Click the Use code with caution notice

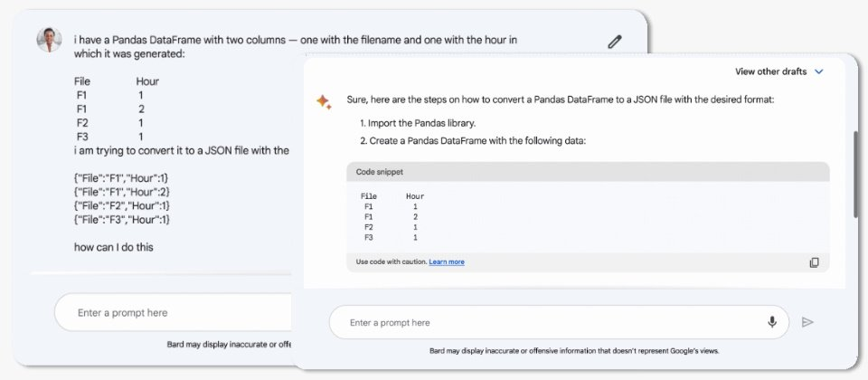pos(392,262)
